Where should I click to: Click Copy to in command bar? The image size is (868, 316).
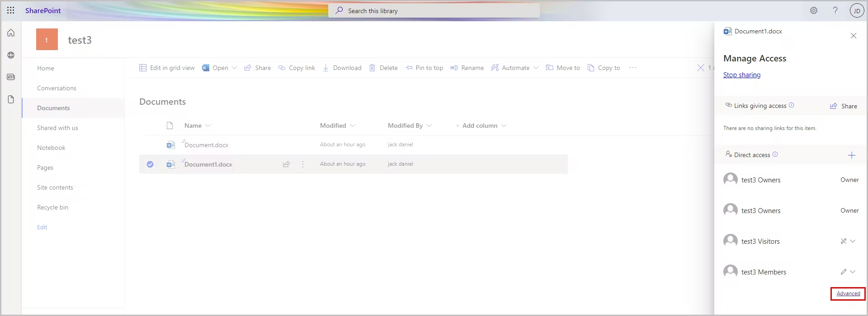(604, 68)
